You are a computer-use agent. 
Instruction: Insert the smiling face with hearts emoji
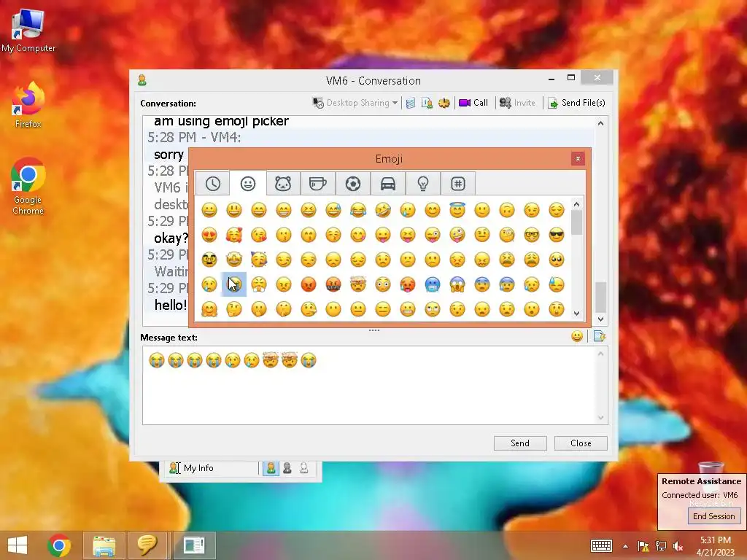pyautogui.click(x=234, y=235)
